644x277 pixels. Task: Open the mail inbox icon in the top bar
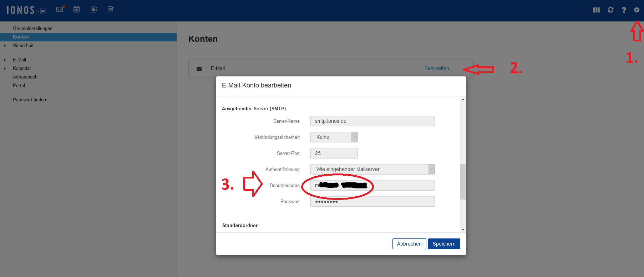click(x=60, y=9)
